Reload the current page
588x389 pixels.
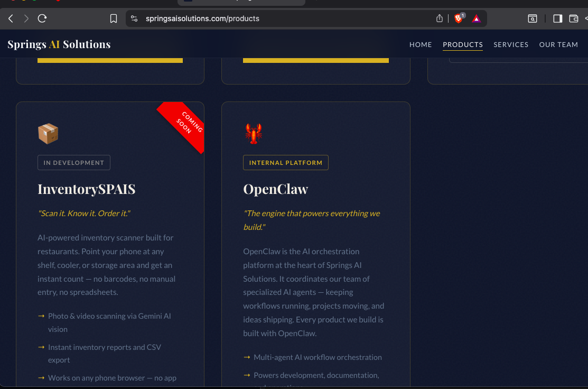42,18
